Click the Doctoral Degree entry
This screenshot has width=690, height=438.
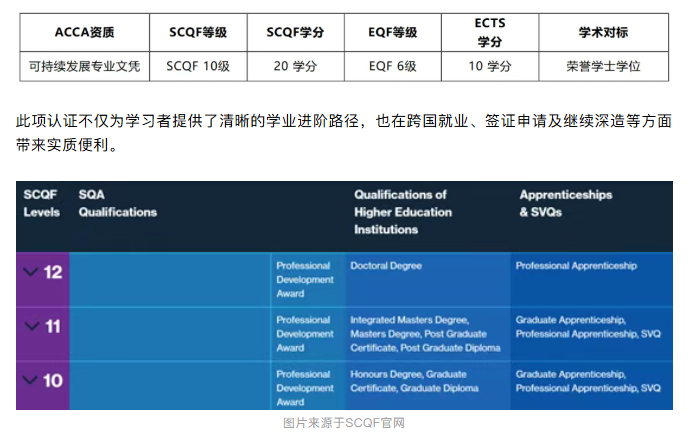click(x=386, y=266)
